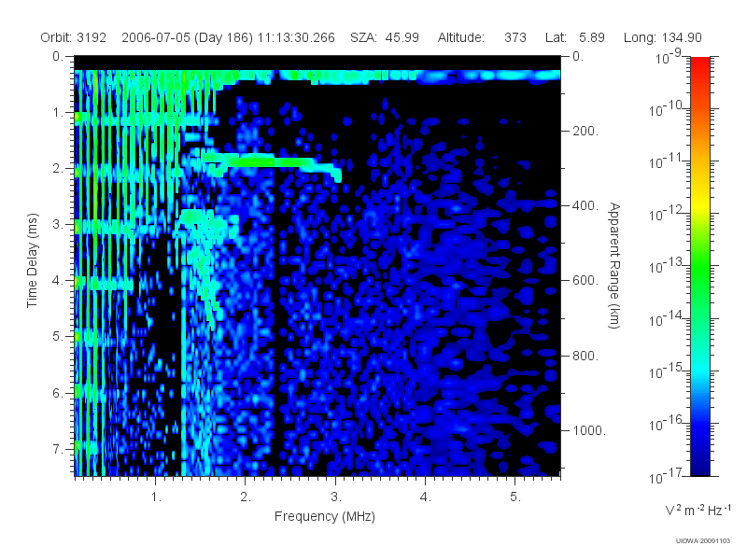The height and width of the screenshot is (560, 747).
Task: Click the 'UIOWA 20091103' credit text
Action: (x=703, y=541)
